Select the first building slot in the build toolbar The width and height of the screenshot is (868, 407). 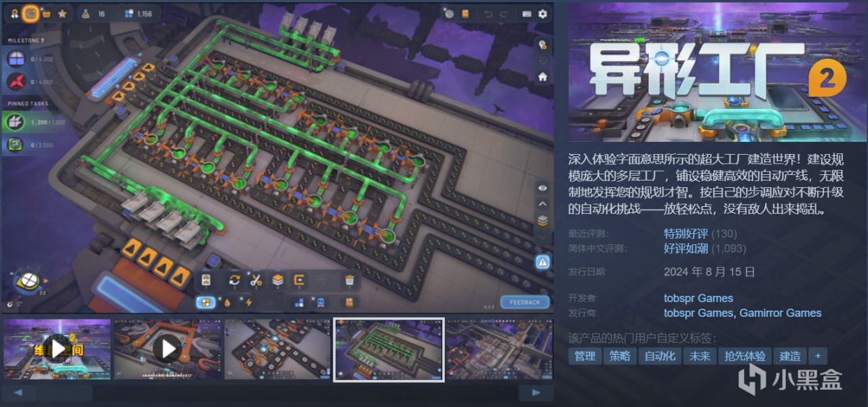pyautogui.click(x=206, y=280)
